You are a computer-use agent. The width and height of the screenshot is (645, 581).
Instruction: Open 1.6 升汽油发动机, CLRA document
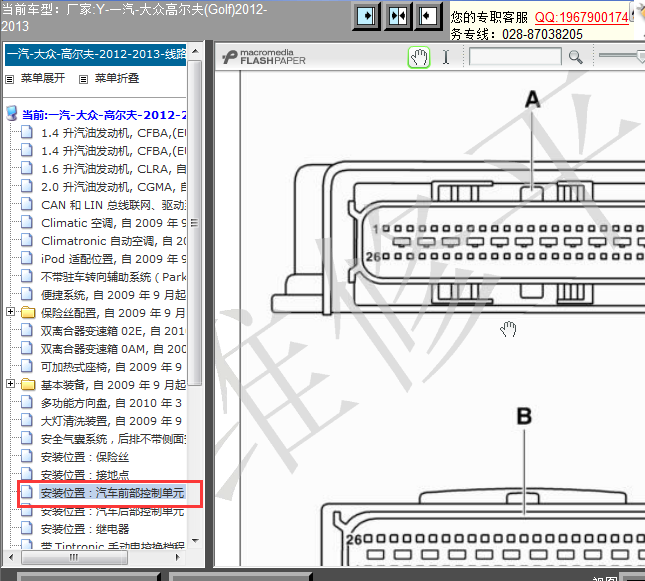[x=114, y=169]
